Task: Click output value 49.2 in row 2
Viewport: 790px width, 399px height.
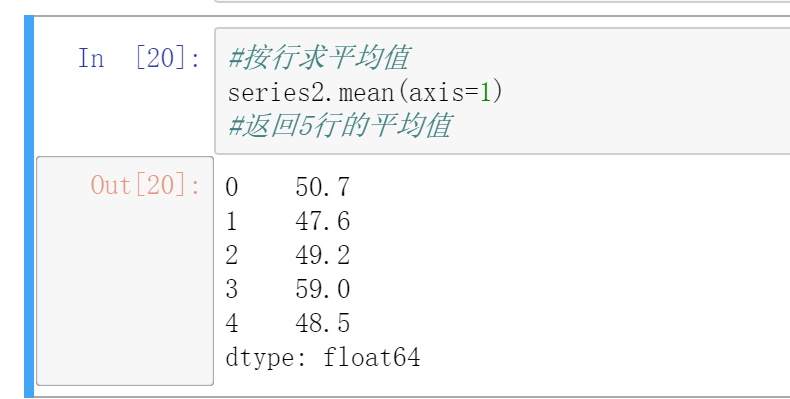Action: 322,255
